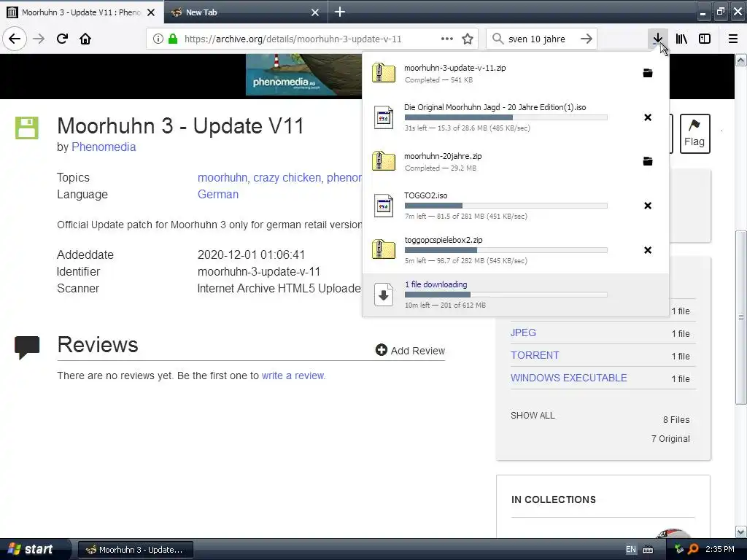Show all downloads via 1 file downloading

point(516,295)
